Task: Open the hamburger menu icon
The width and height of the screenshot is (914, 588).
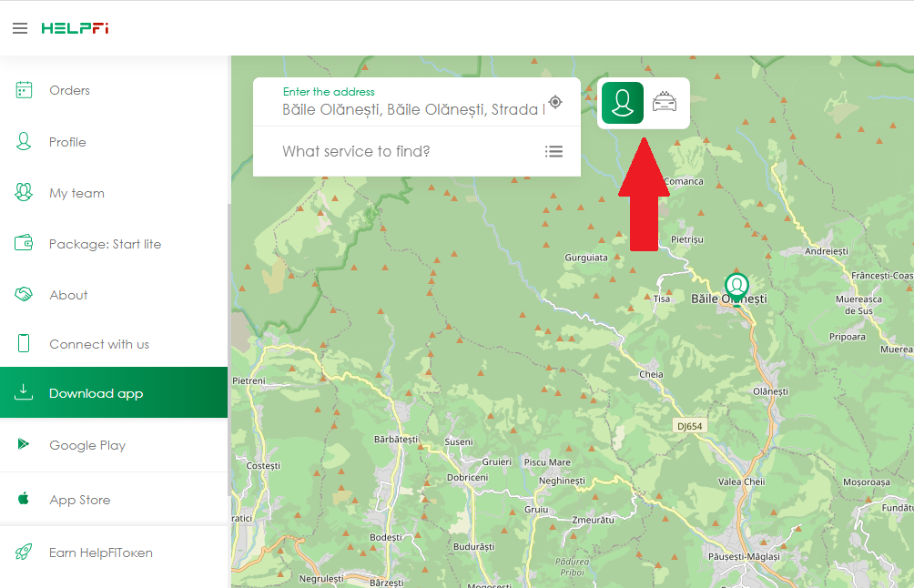Action: (20, 28)
